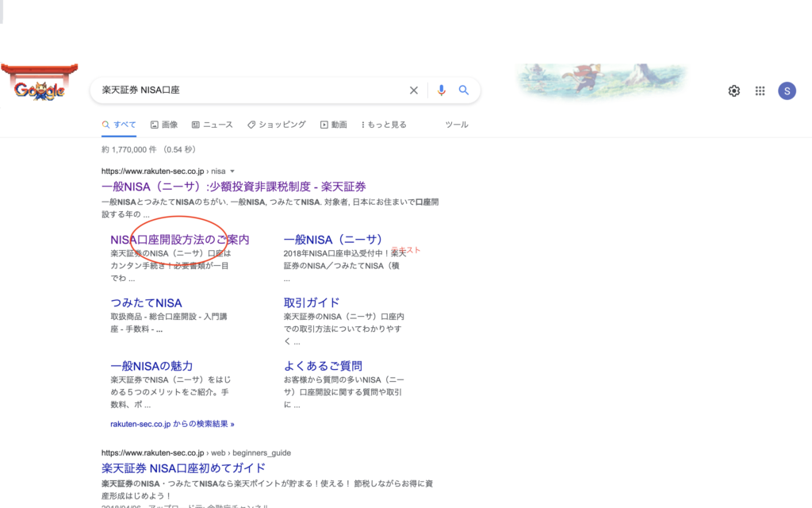The height and width of the screenshot is (508, 812).
Task: Clear the search box text
Action: click(413, 90)
